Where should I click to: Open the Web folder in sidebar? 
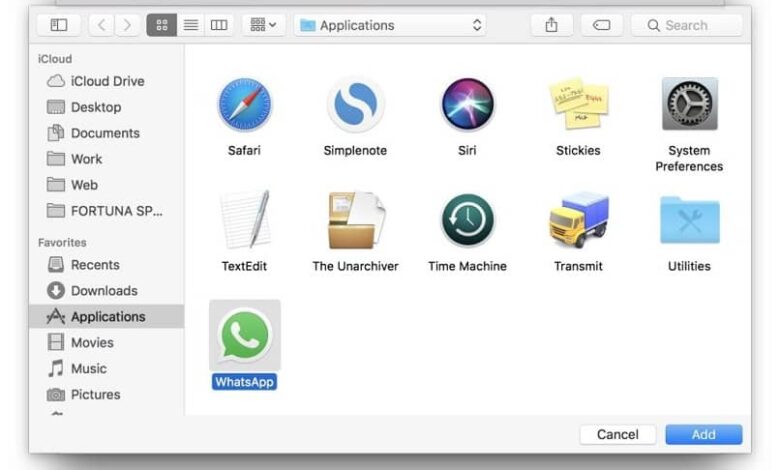(x=107, y=185)
